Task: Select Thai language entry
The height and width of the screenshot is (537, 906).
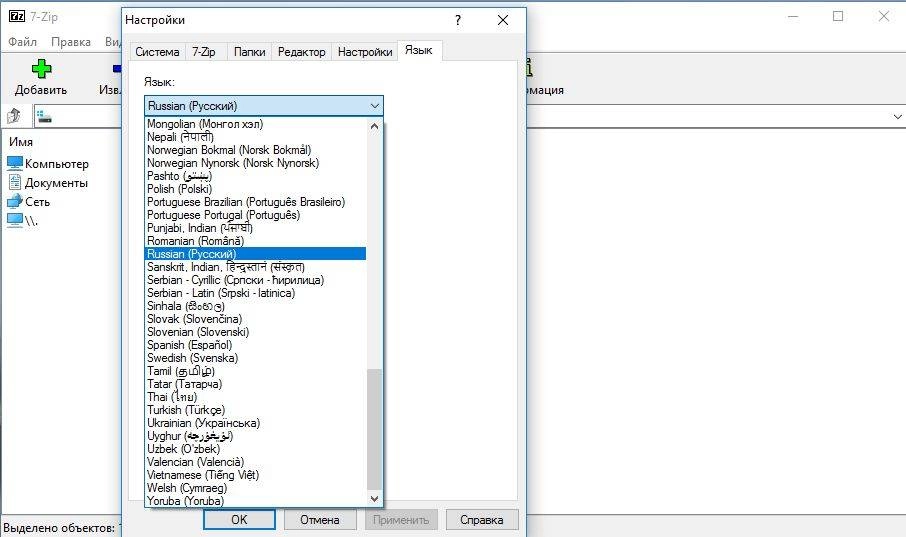Action: click(255, 397)
